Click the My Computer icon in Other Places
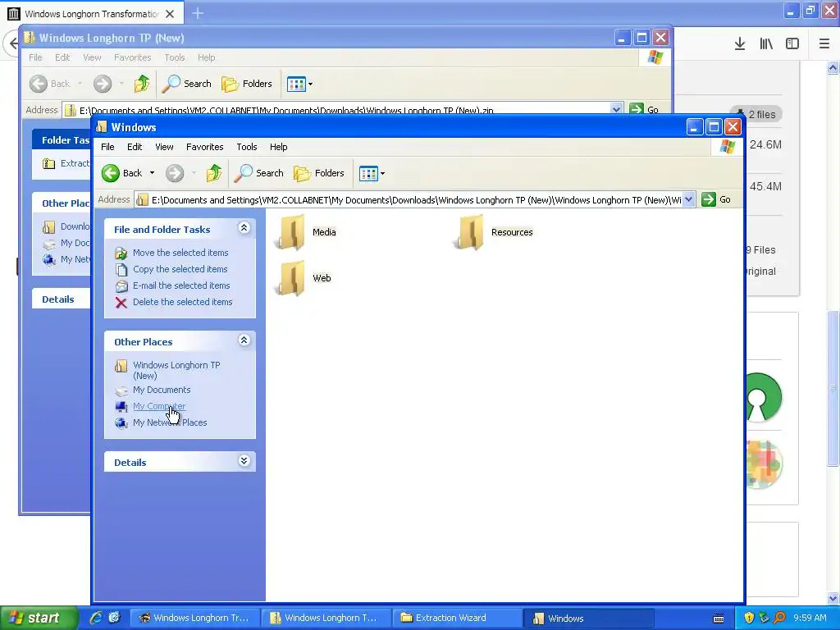This screenshot has width=840, height=630. pyautogui.click(x=121, y=407)
